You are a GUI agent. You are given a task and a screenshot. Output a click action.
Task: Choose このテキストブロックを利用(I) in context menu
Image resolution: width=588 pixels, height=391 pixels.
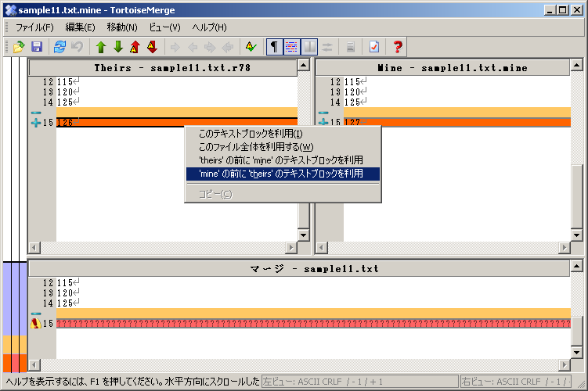point(283,134)
